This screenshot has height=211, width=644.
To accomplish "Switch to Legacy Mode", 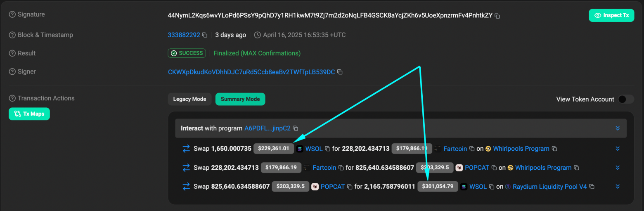I will 189,99.
